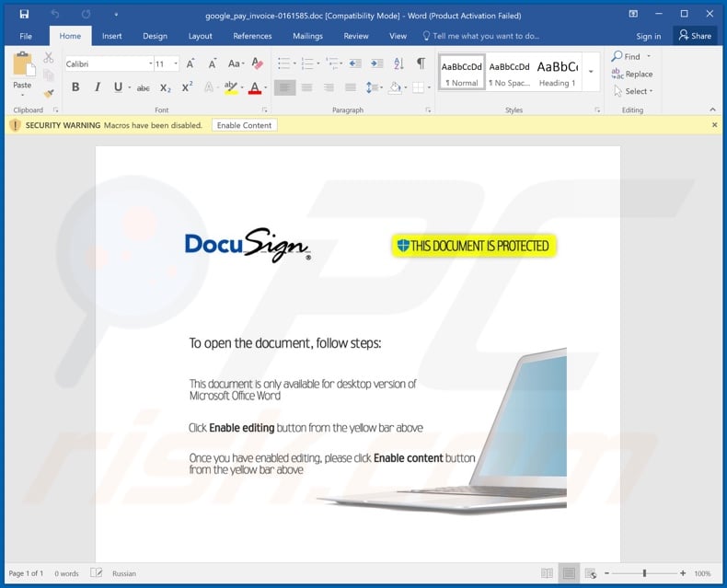This screenshot has width=727, height=588.
Task: Zoom in with the plus button
Action: 683,573
